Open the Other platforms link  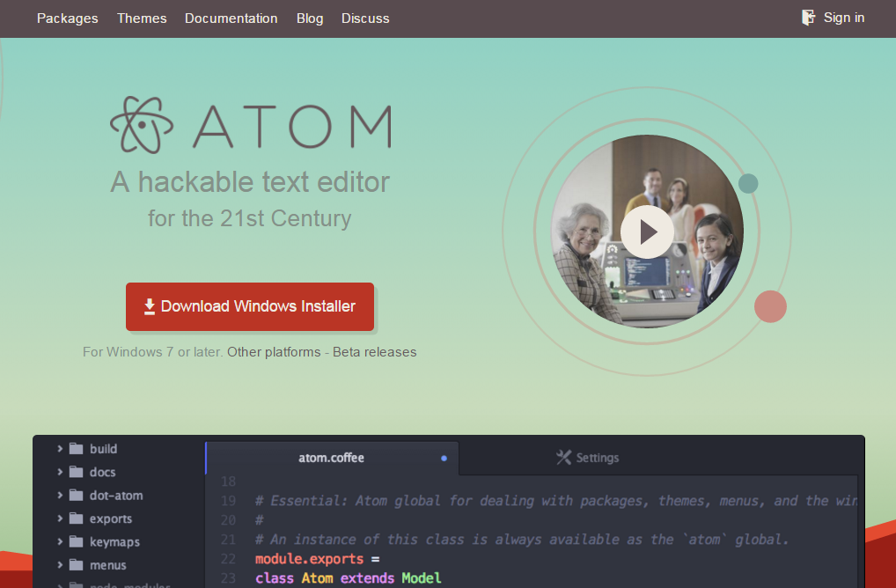point(274,352)
